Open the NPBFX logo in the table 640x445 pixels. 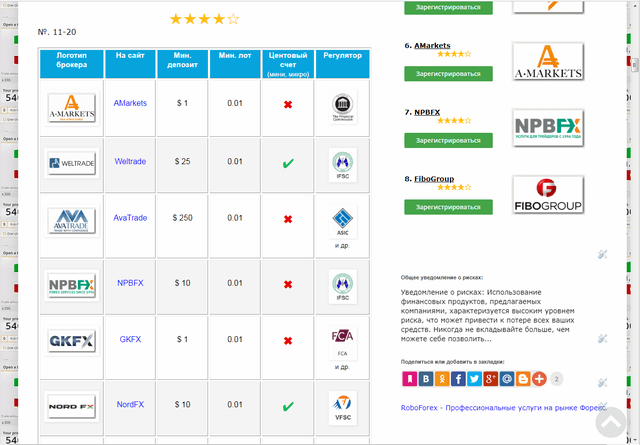pos(71,285)
